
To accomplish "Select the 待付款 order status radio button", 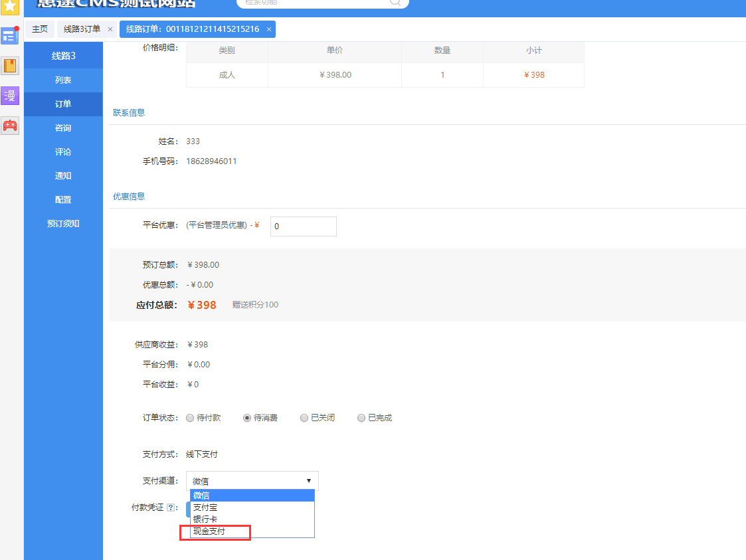I will pos(190,417).
